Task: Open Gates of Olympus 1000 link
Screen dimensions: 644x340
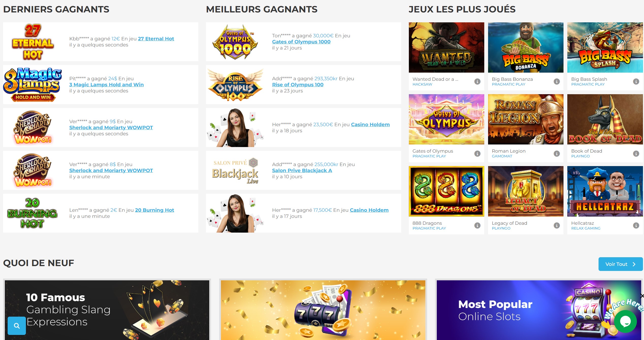Action: tap(301, 42)
